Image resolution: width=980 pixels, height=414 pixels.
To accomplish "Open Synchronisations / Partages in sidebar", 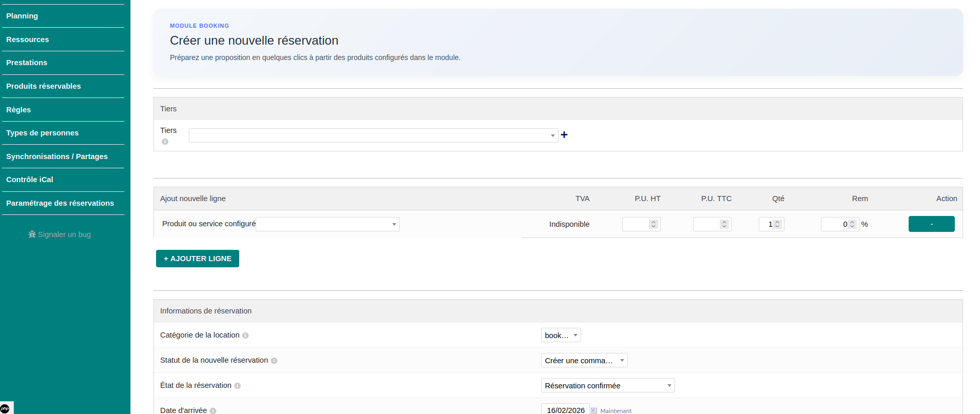I will (x=57, y=156).
